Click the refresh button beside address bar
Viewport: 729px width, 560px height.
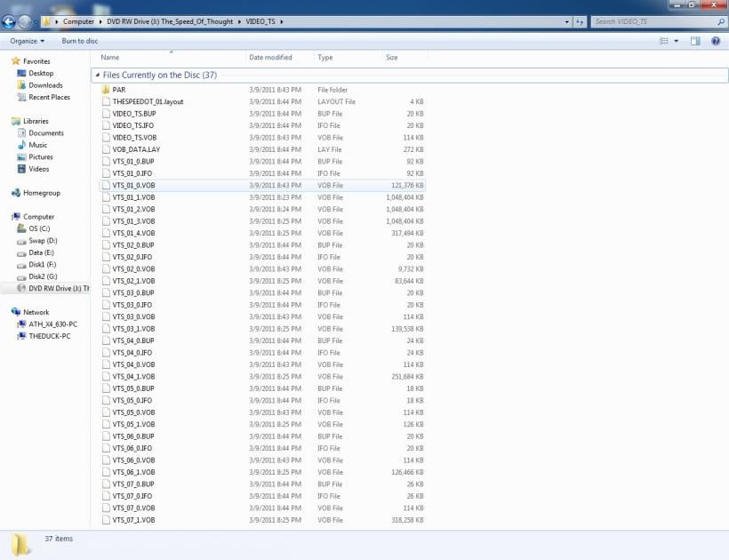click(580, 21)
